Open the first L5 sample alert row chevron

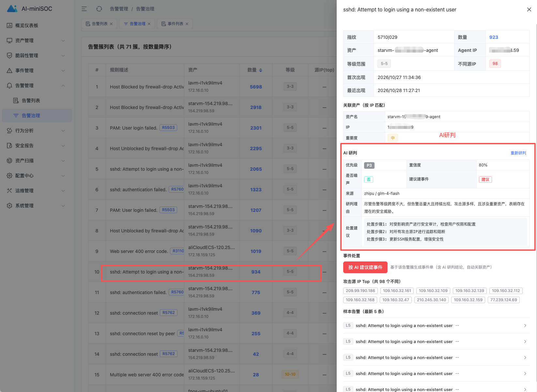tap(525, 326)
